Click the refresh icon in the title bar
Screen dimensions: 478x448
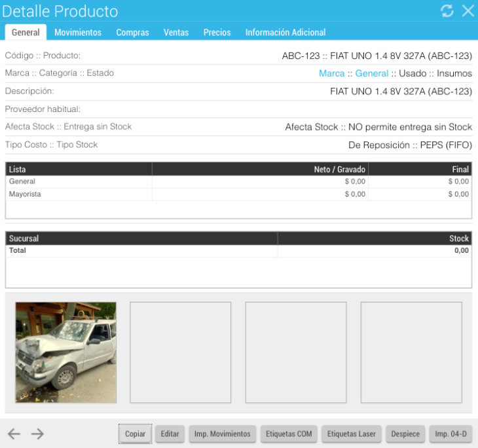447,11
